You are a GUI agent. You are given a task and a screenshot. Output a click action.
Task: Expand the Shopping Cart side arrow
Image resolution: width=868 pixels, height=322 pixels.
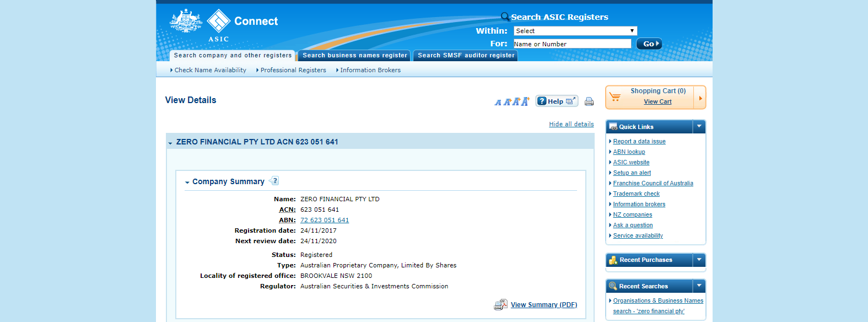pyautogui.click(x=700, y=98)
